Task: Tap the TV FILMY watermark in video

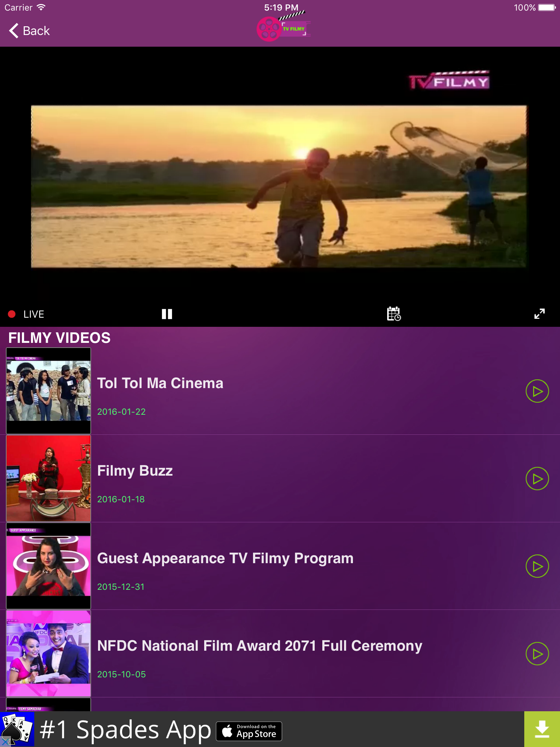Action: pos(449,80)
